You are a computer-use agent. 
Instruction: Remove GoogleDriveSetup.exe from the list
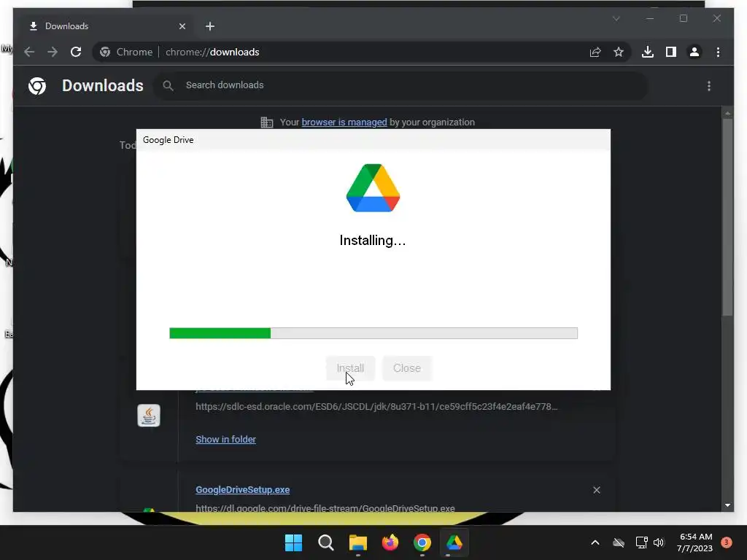pos(597,490)
